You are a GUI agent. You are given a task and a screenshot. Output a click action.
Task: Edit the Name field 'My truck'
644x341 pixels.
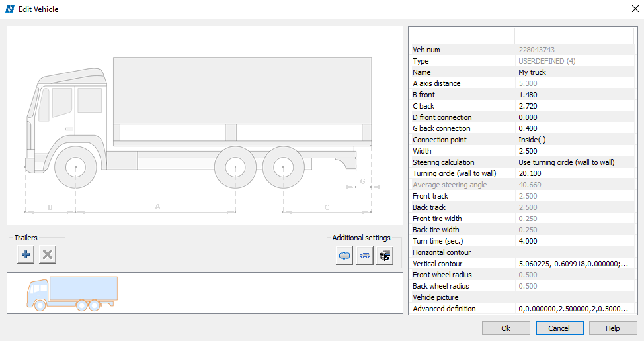pyautogui.click(x=573, y=72)
